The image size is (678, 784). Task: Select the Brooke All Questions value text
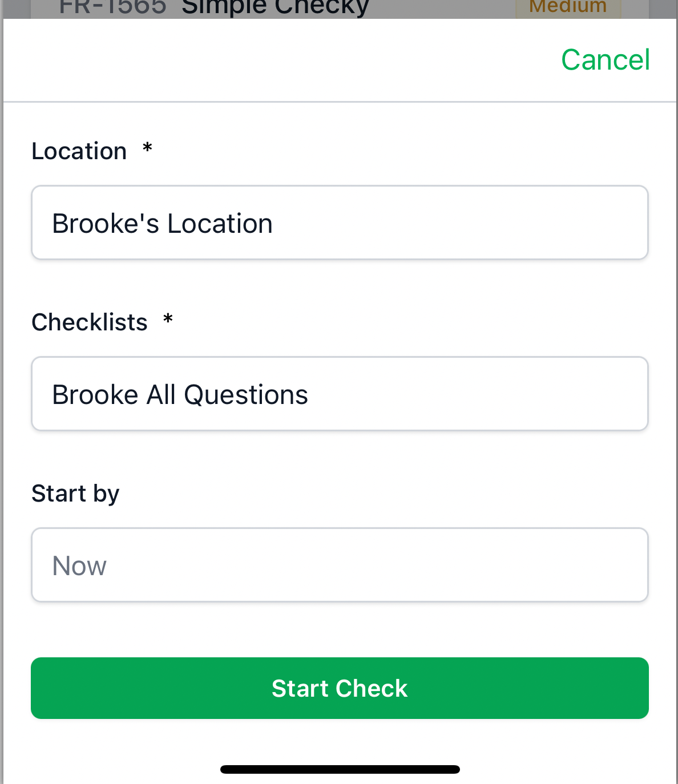click(x=180, y=394)
